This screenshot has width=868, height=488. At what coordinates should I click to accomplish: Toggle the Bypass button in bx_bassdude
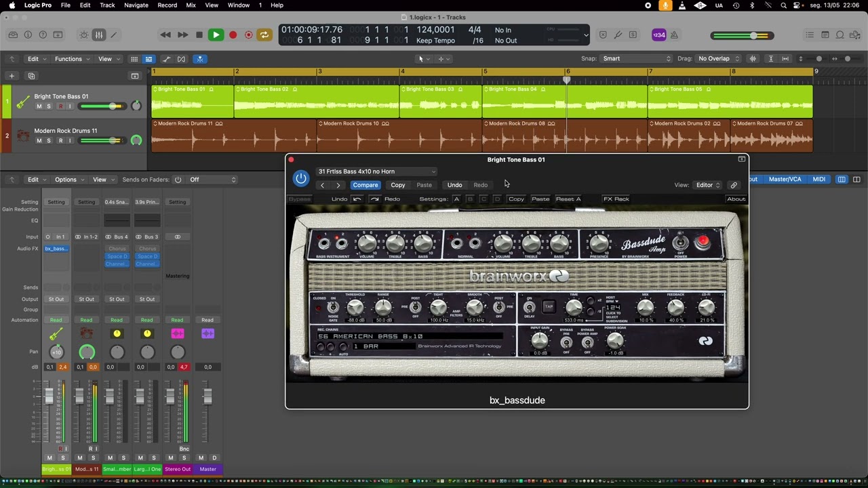pyautogui.click(x=299, y=199)
